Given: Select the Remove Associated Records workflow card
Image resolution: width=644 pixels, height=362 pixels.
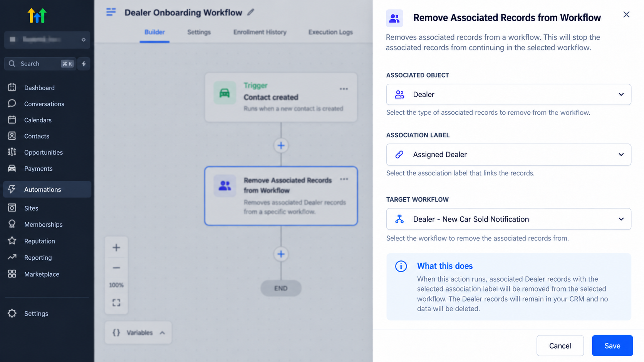Looking at the screenshot, I should [281, 196].
